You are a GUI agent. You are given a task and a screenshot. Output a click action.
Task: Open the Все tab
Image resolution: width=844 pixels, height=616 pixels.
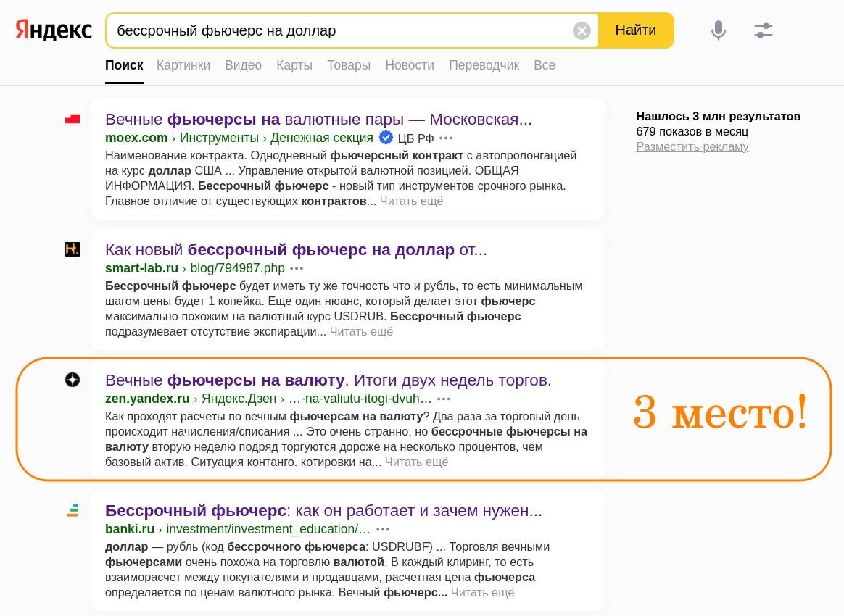pyautogui.click(x=545, y=65)
